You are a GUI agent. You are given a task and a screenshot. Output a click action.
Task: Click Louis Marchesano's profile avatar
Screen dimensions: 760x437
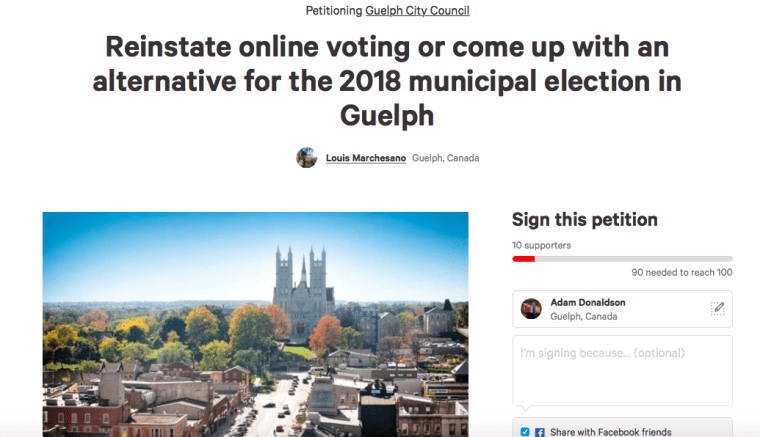(x=307, y=158)
